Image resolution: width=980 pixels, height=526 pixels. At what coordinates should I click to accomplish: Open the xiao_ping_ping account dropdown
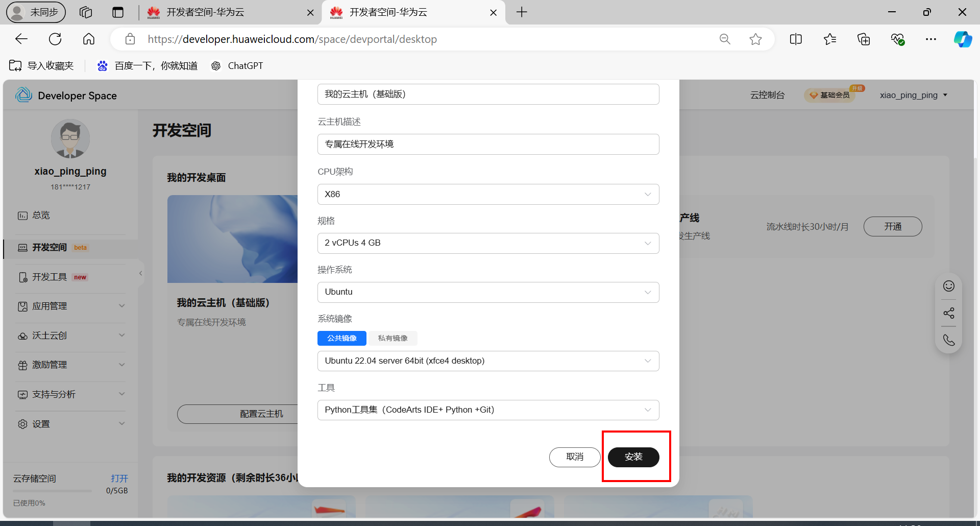click(913, 95)
